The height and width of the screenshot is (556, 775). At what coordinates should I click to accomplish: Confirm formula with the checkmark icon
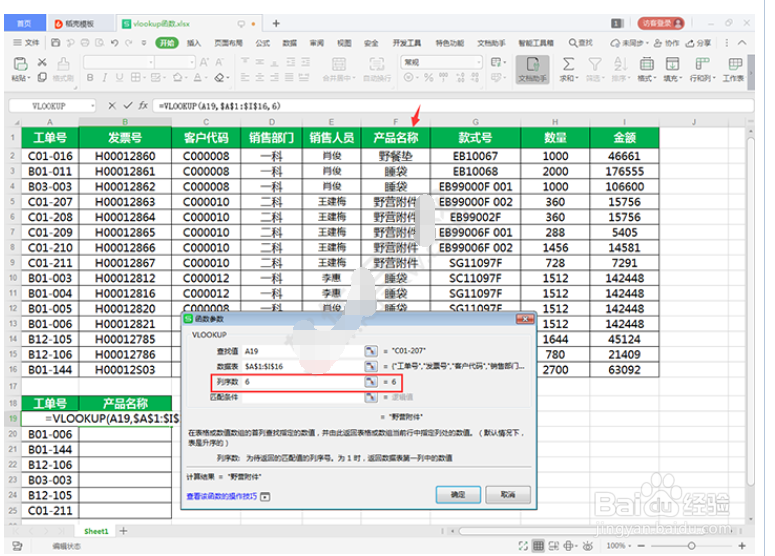click(x=128, y=105)
